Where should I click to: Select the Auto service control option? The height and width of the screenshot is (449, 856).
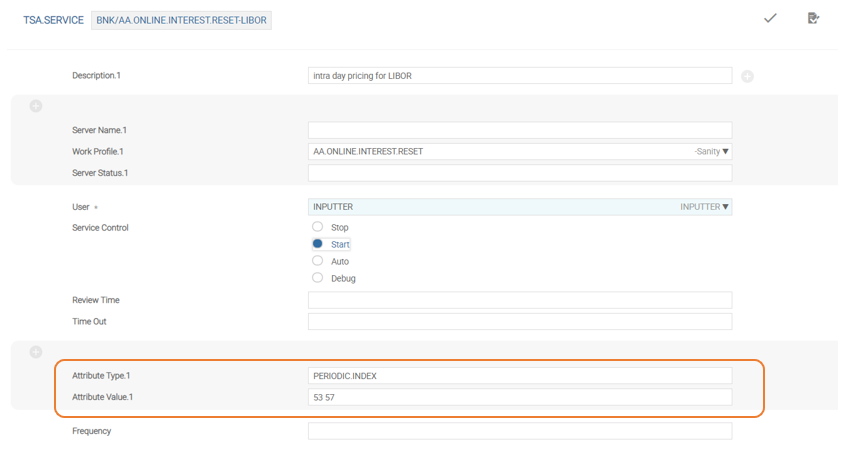point(318,261)
